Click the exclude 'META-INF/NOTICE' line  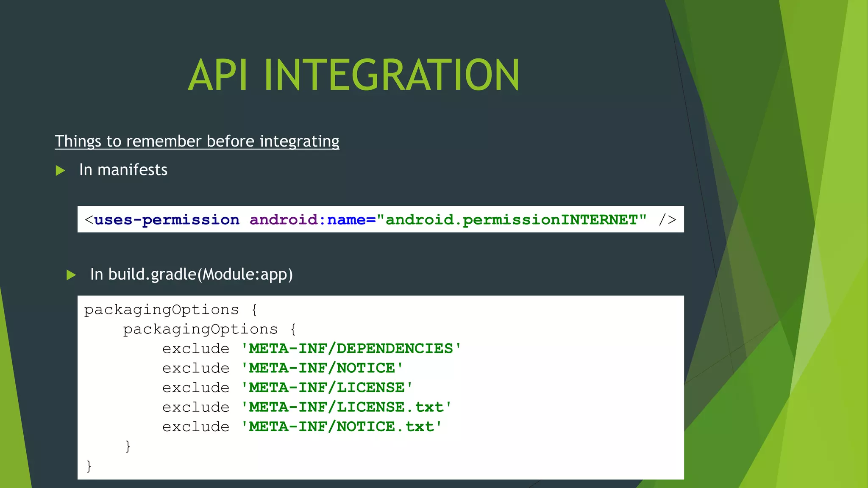282,368
